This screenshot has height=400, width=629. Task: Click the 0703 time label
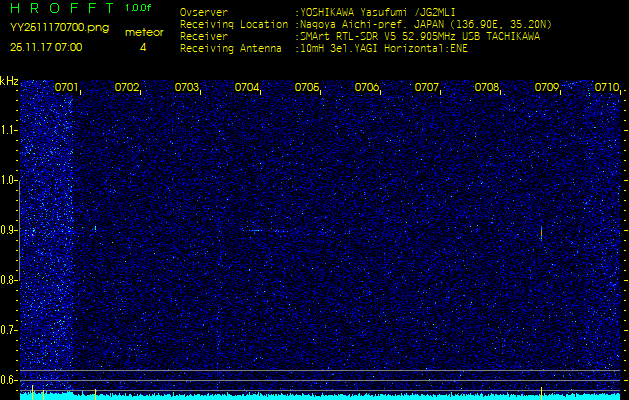[x=187, y=87]
